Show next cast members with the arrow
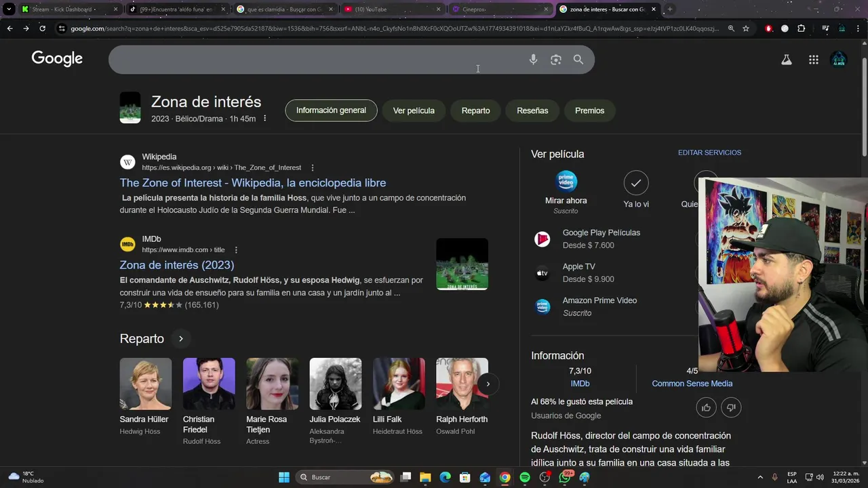This screenshot has width=868, height=488. pos(488,384)
